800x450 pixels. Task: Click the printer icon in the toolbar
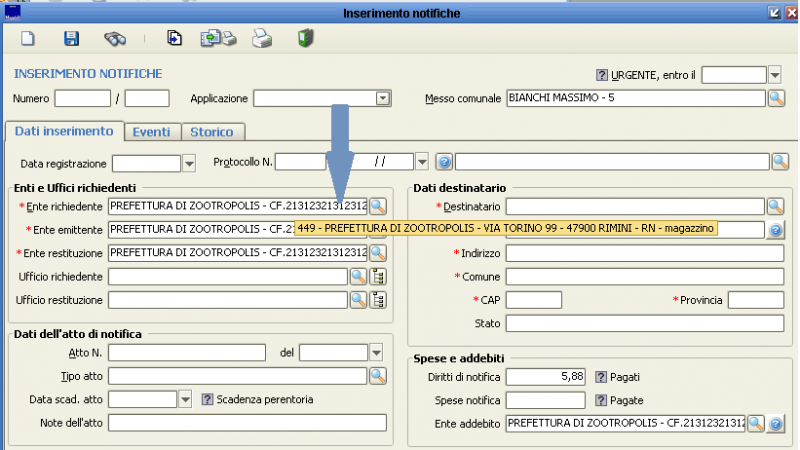(261, 39)
